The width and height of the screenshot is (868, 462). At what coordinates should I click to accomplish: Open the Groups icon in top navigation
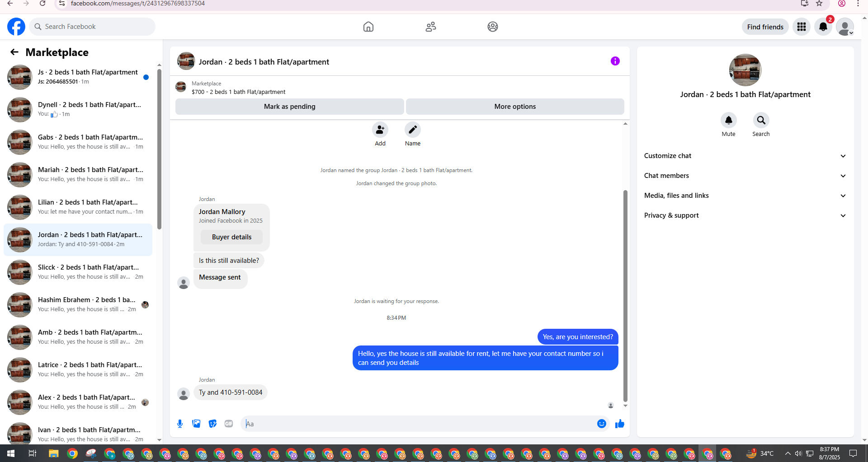pos(493,27)
